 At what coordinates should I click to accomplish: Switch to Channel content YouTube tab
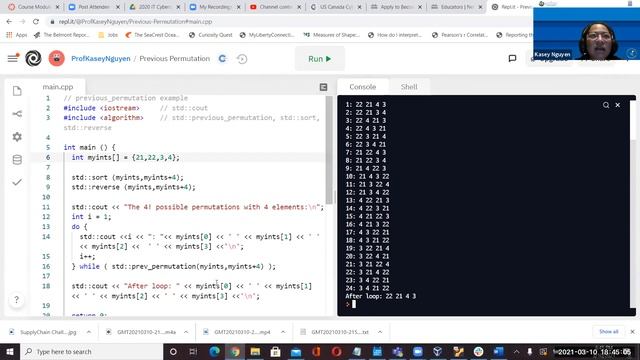pos(276,7)
